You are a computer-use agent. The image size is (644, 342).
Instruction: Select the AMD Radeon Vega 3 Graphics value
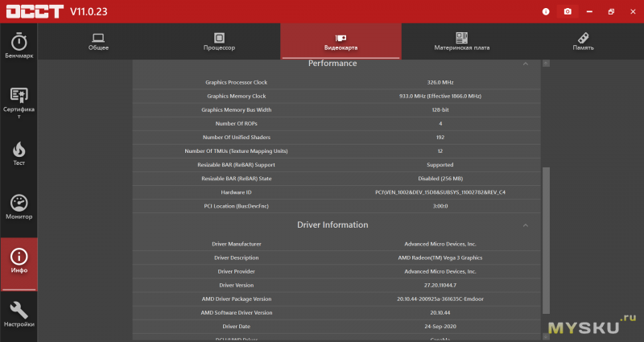440,258
